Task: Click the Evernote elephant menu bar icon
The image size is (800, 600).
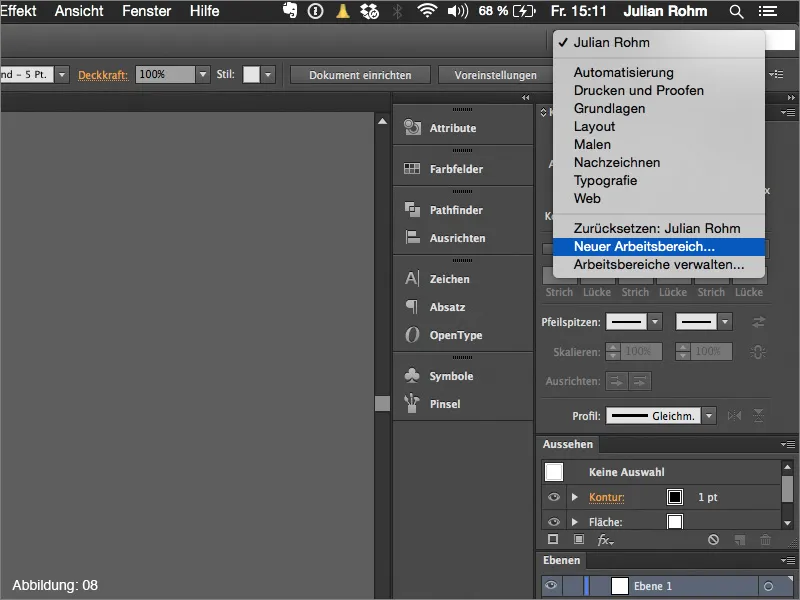Action: click(x=290, y=11)
